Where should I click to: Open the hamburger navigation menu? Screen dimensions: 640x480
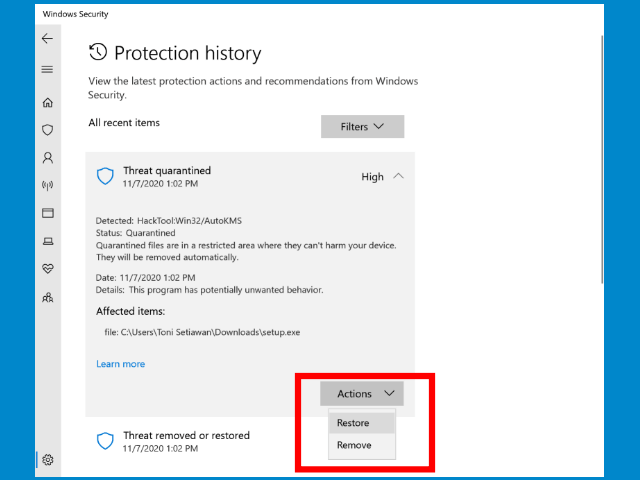click(x=47, y=70)
